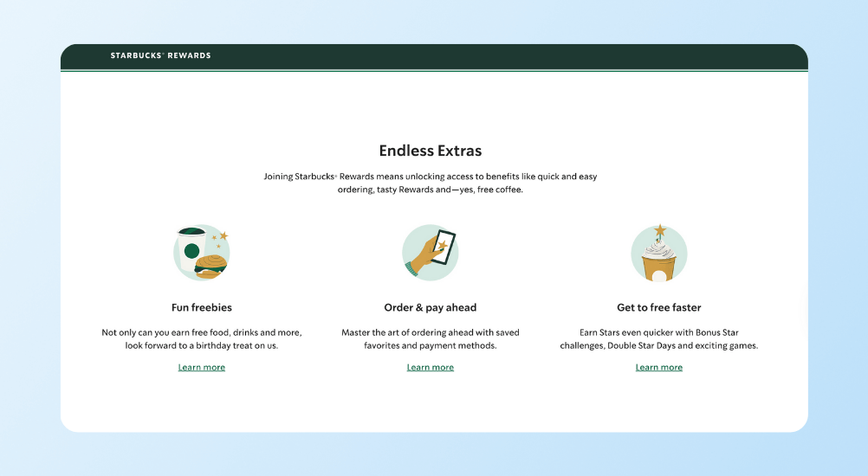Select the Endless Extras heading

[431, 151]
